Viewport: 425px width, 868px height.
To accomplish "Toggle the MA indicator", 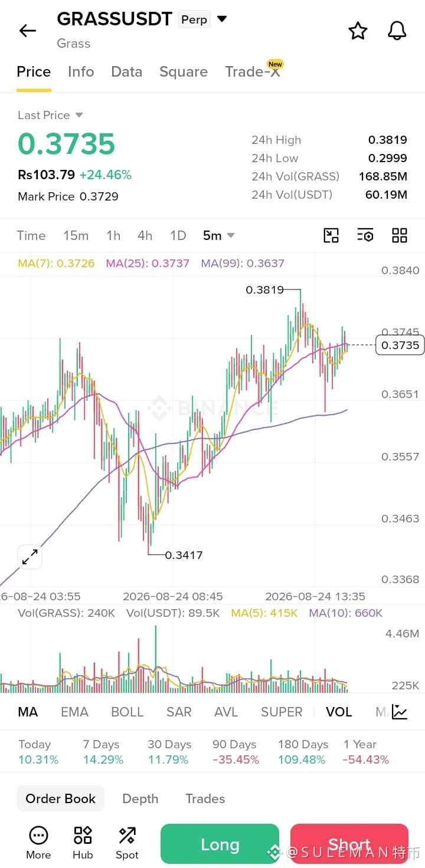I will pyautogui.click(x=28, y=712).
